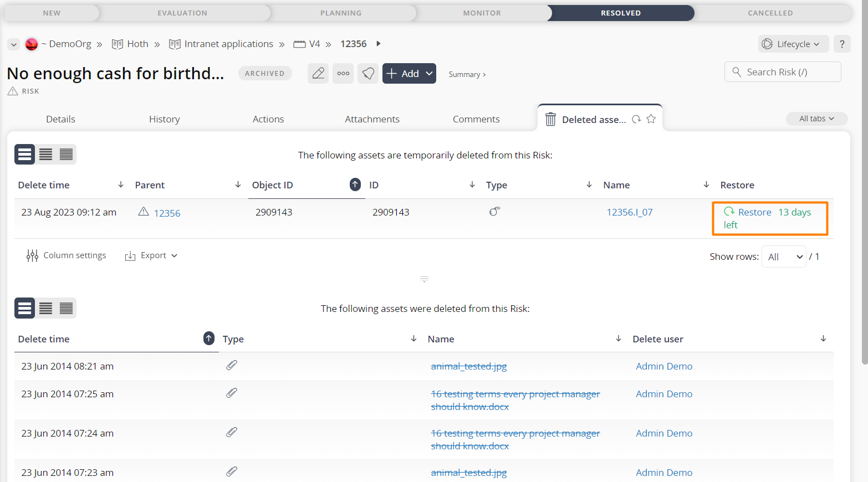Open the 12356.I_07 asset link

coord(630,212)
